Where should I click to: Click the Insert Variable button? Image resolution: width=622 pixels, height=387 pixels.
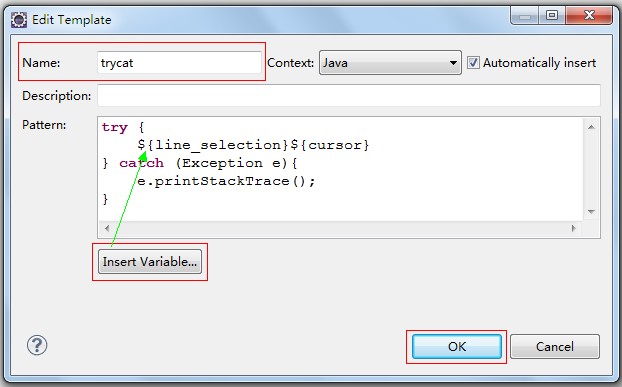(150, 262)
